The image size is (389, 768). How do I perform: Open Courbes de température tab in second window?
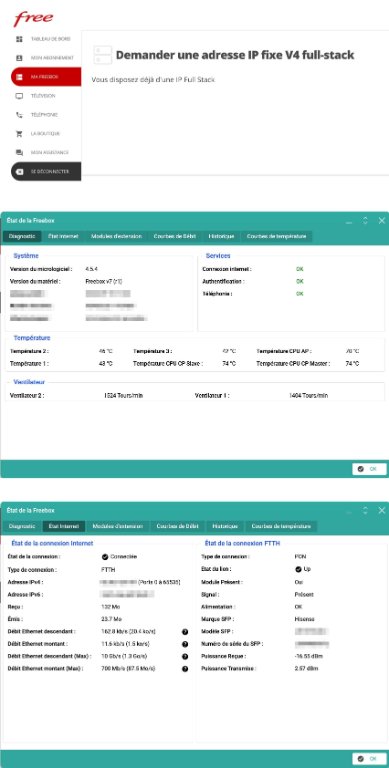coord(281,526)
